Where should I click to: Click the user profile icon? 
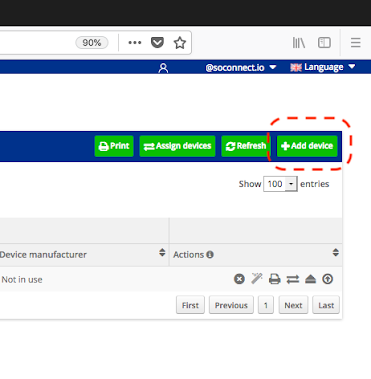163,68
